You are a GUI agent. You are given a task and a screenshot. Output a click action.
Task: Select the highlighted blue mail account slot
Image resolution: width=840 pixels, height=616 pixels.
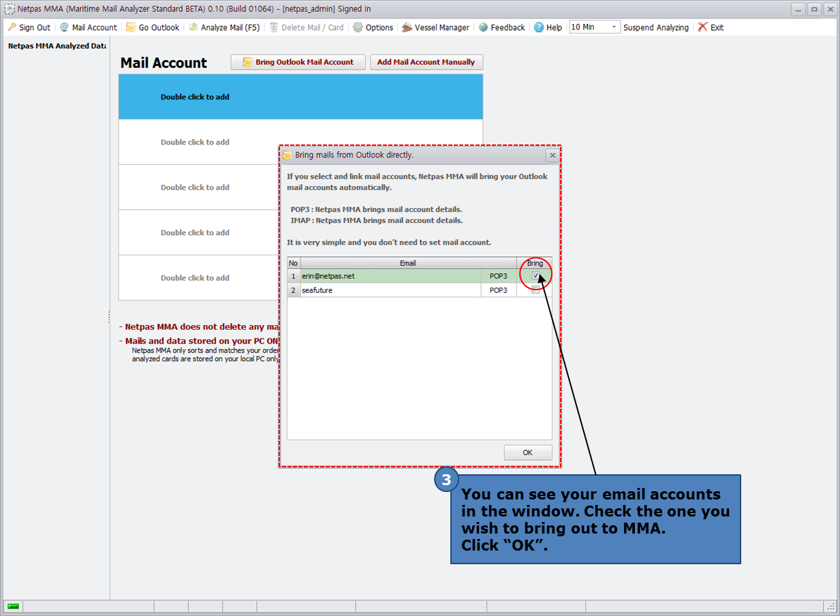(x=300, y=97)
